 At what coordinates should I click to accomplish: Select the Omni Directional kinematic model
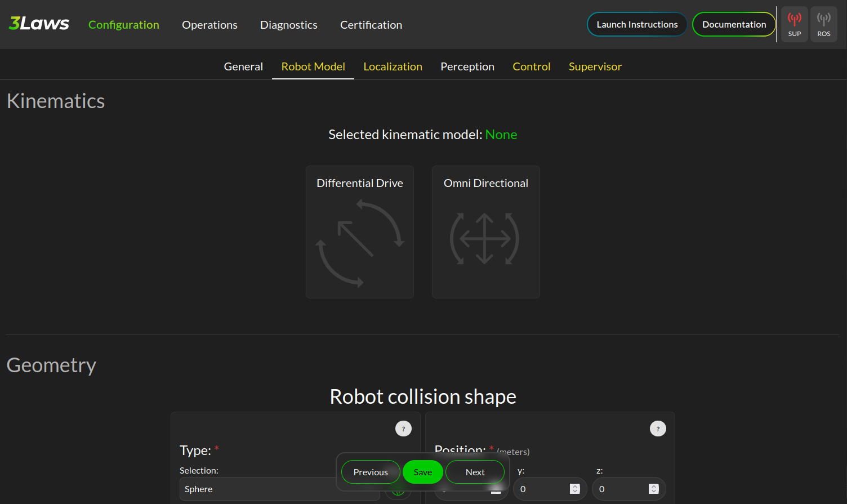(x=485, y=231)
